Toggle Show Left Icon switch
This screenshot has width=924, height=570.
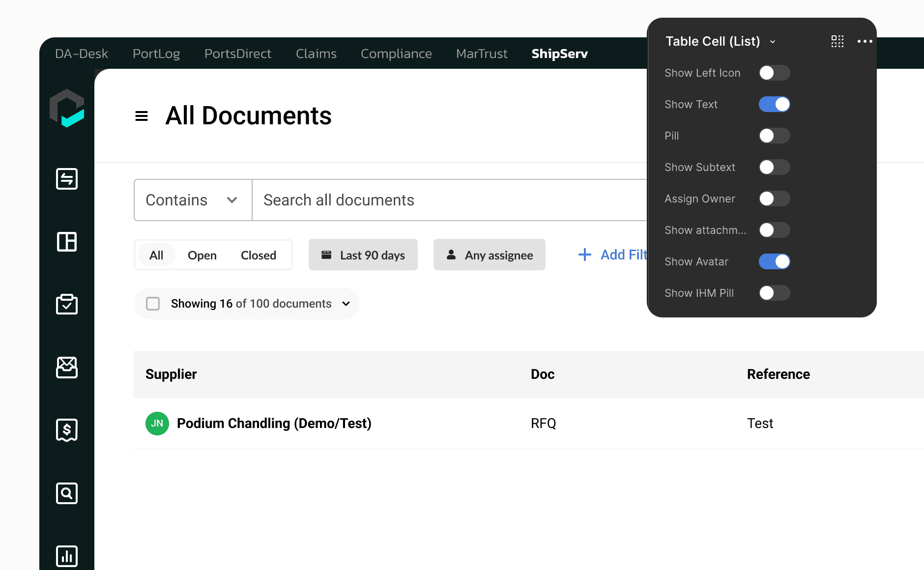click(775, 73)
